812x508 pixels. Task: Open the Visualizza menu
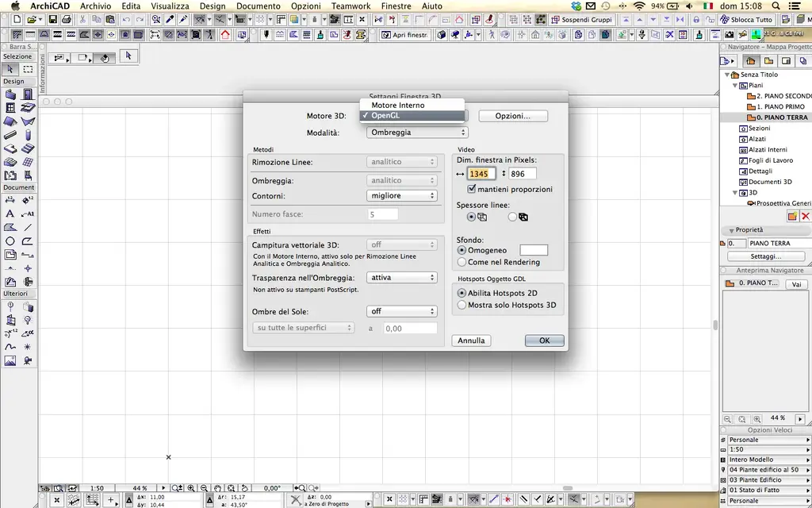click(x=170, y=6)
